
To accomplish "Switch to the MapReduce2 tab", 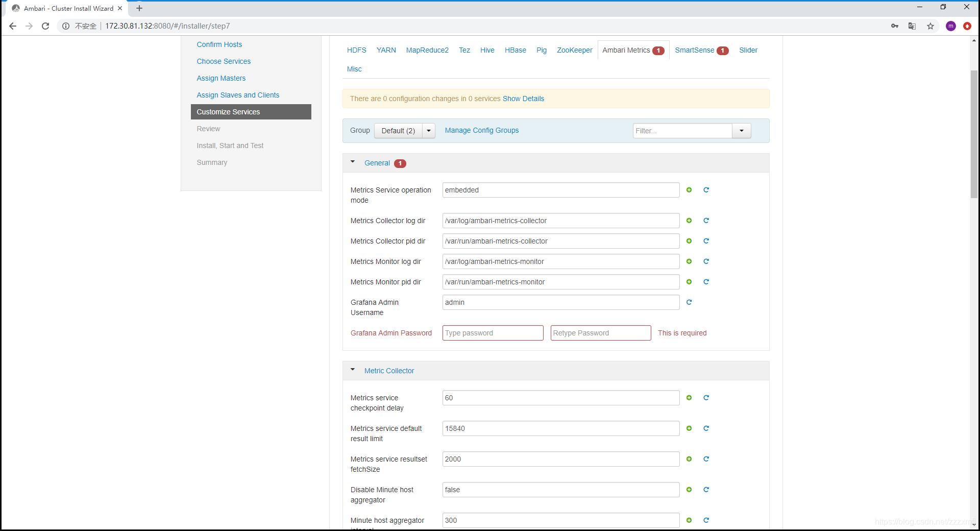I will point(427,50).
